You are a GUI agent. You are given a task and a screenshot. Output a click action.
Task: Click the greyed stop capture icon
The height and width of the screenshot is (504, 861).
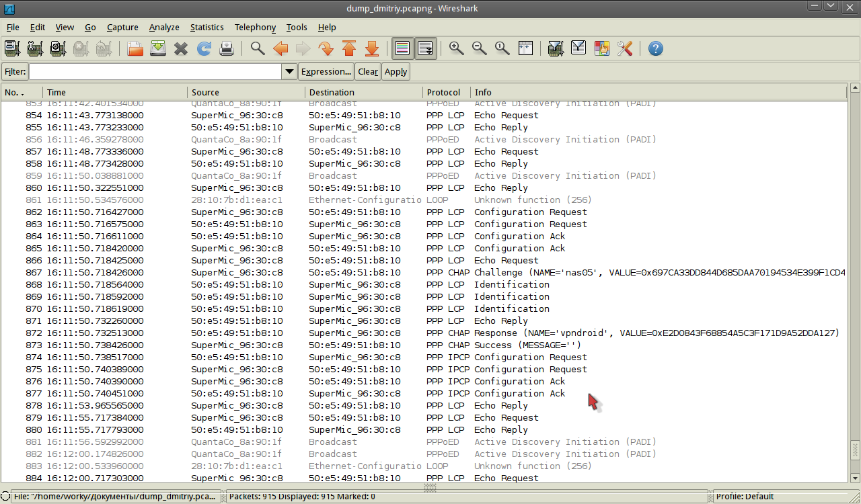(81, 48)
